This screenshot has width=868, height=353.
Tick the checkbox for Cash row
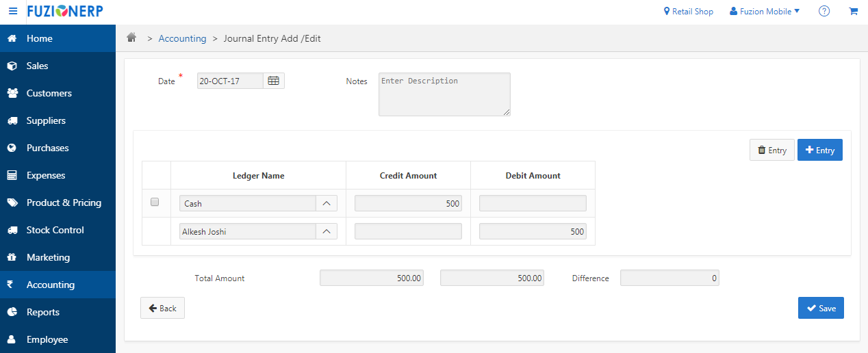[x=155, y=202]
